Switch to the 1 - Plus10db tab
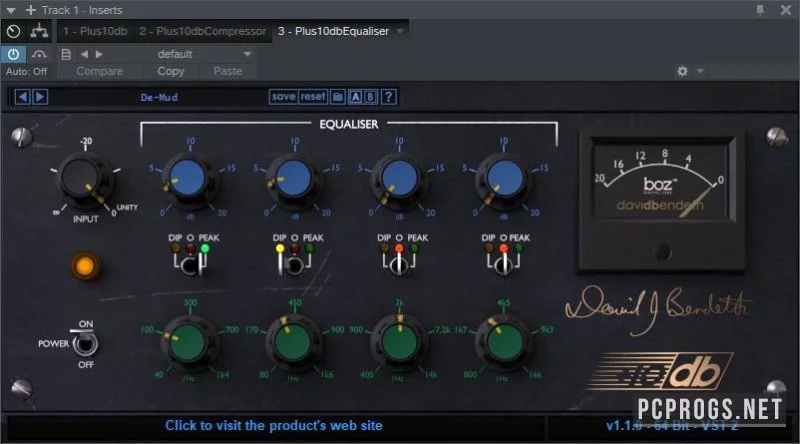The height and width of the screenshot is (444, 800). [95, 32]
